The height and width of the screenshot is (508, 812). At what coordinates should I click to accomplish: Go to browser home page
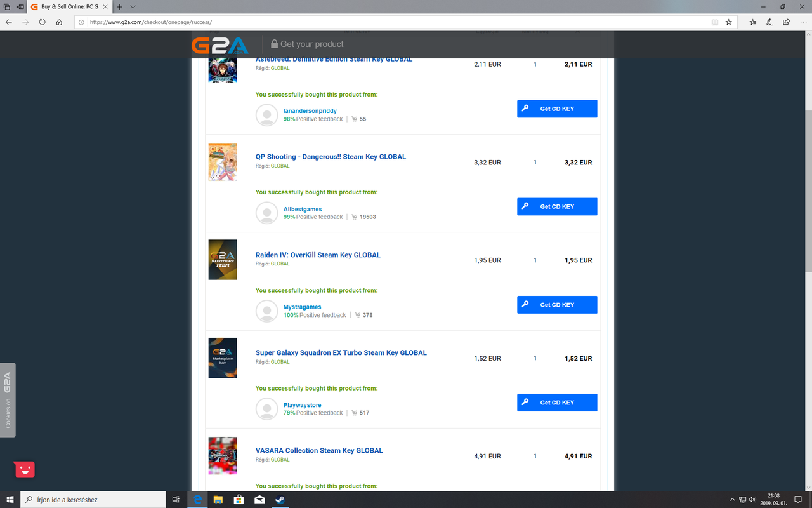point(59,22)
